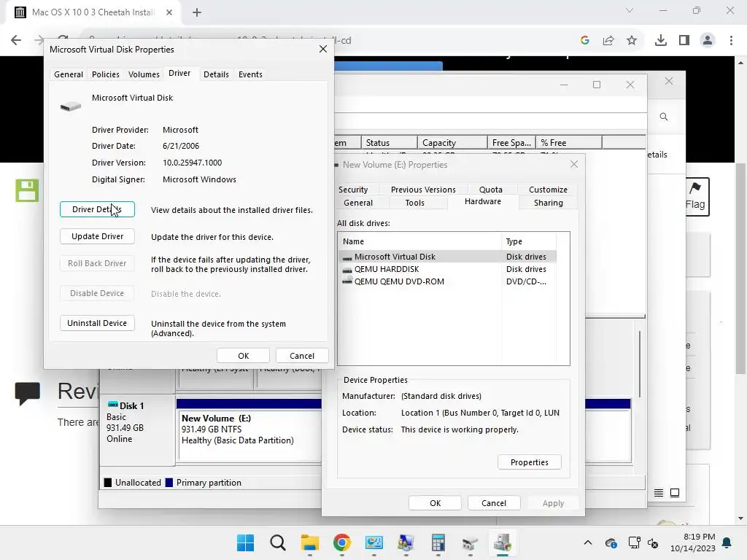Click the taskbar clock showing 8:19 PM
The height and width of the screenshot is (560, 747).
(x=693, y=542)
